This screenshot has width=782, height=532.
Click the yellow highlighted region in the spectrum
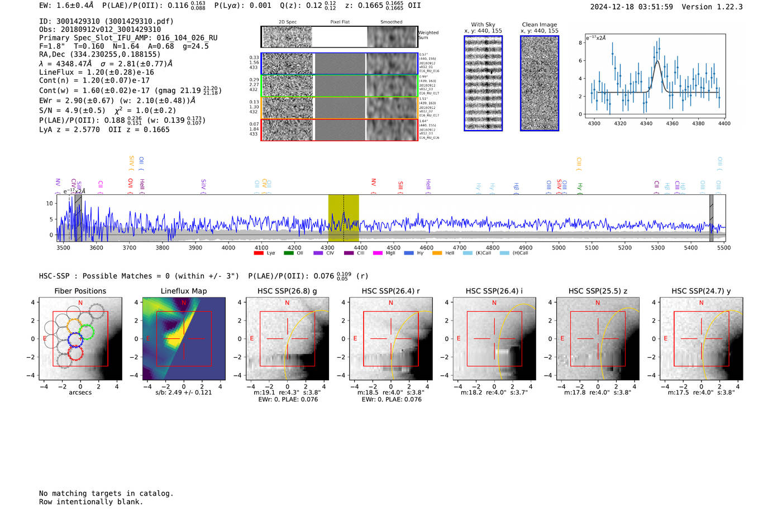point(344,218)
